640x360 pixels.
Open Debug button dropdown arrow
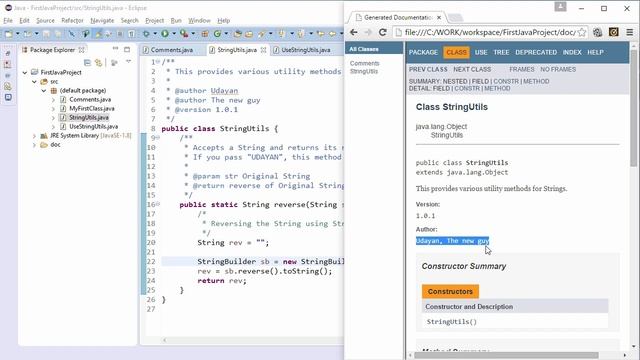coord(155,34)
